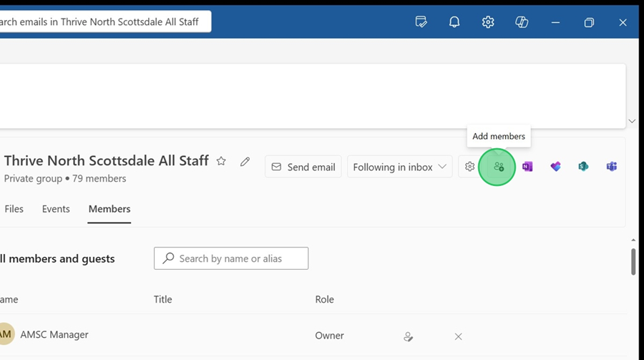The image size is (644, 360).
Task: Switch to the Files tab
Action: coord(14,209)
